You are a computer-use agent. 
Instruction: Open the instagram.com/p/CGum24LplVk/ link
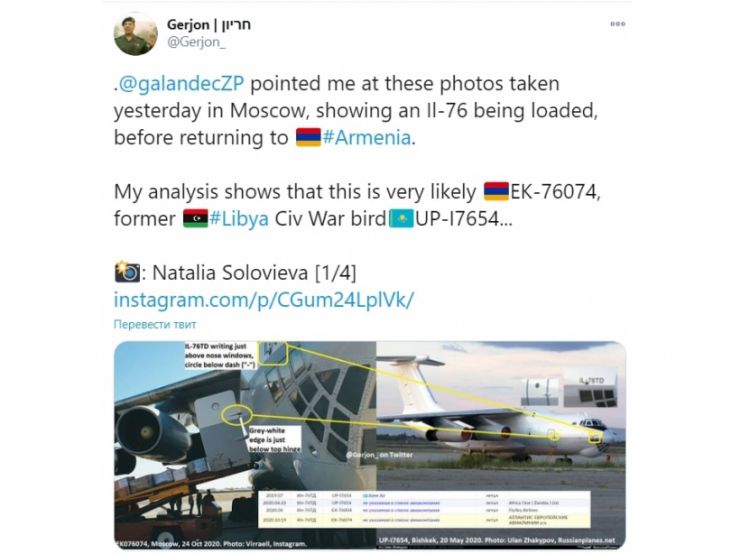point(264,299)
